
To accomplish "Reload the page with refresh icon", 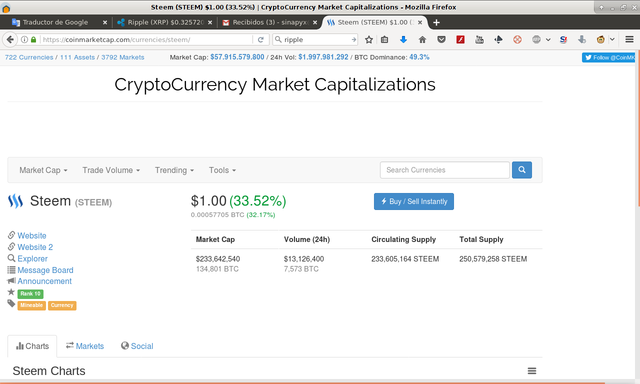I will click(260, 40).
